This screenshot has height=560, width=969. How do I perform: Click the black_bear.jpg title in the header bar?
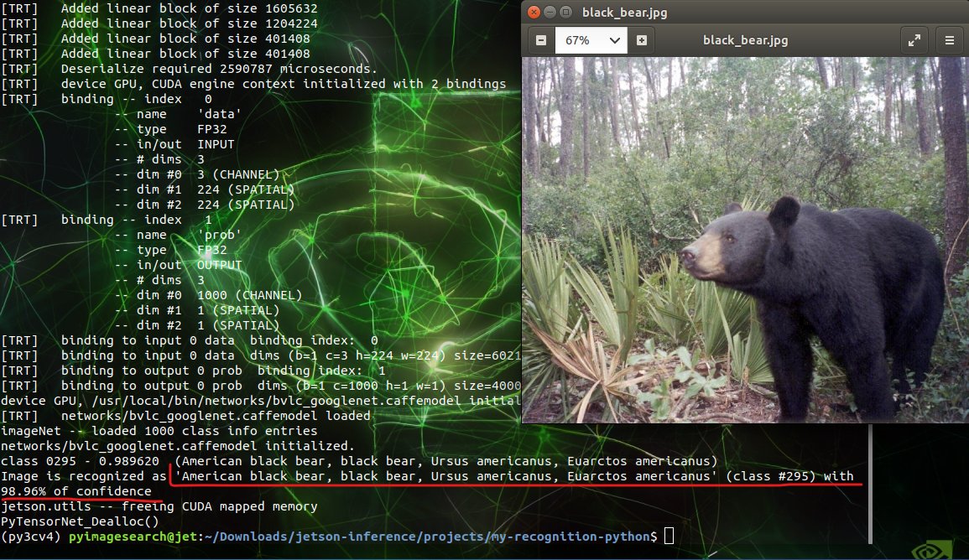[745, 40]
